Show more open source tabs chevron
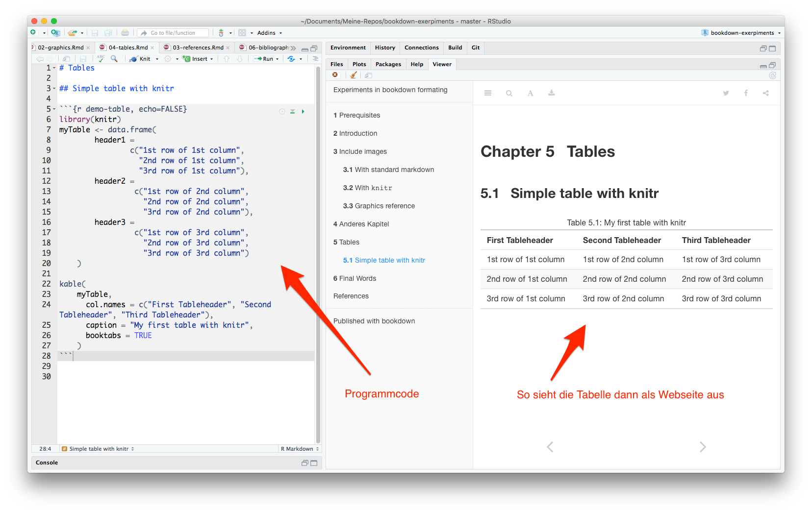Screen dimensions: 812x512 (293, 48)
